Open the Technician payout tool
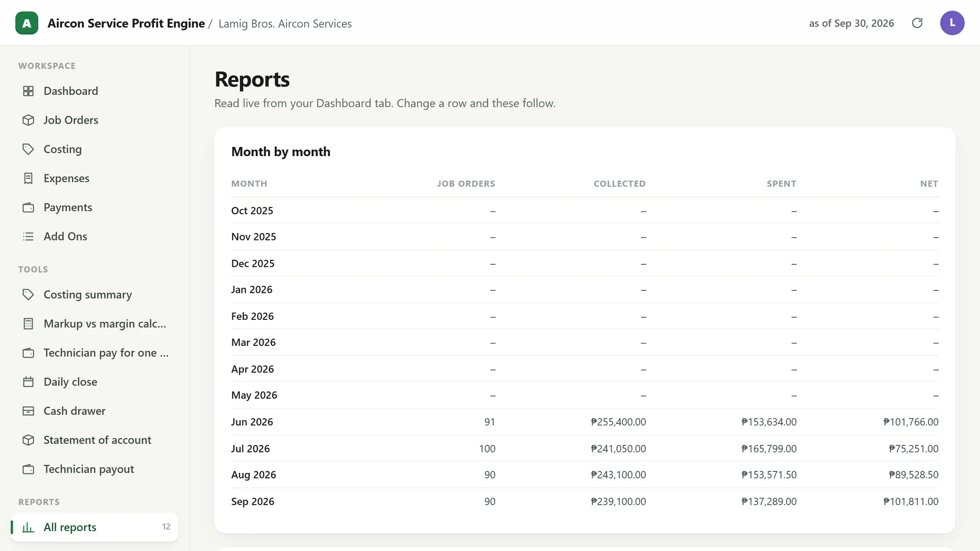The width and height of the screenshot is (980, 551). pyautogui.click(x=94, y=469)
